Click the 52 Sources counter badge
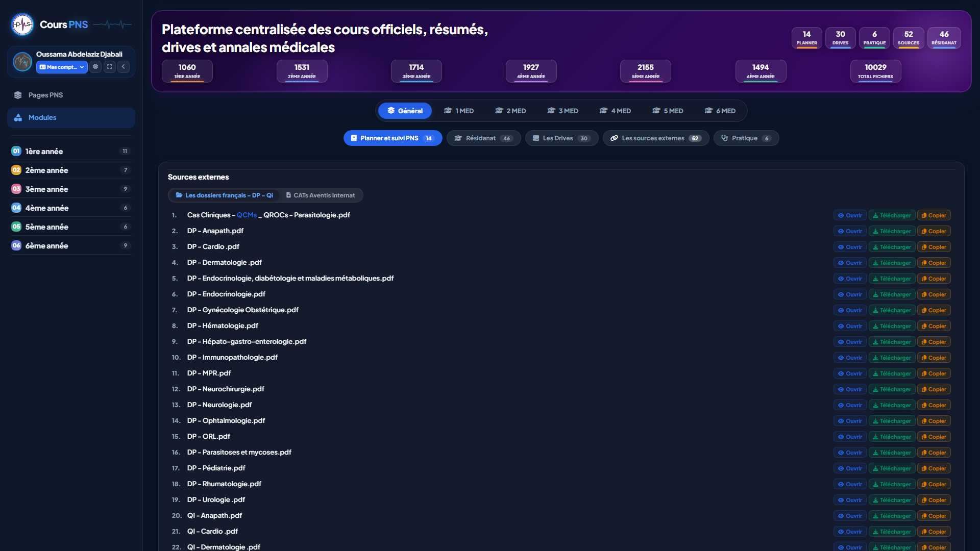 tap(909, 38)
